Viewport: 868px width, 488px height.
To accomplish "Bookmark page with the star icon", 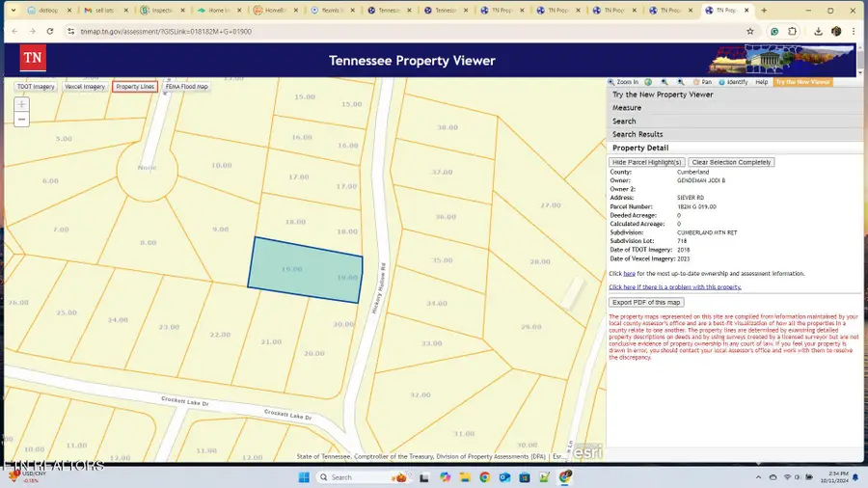I will point(750,31).
